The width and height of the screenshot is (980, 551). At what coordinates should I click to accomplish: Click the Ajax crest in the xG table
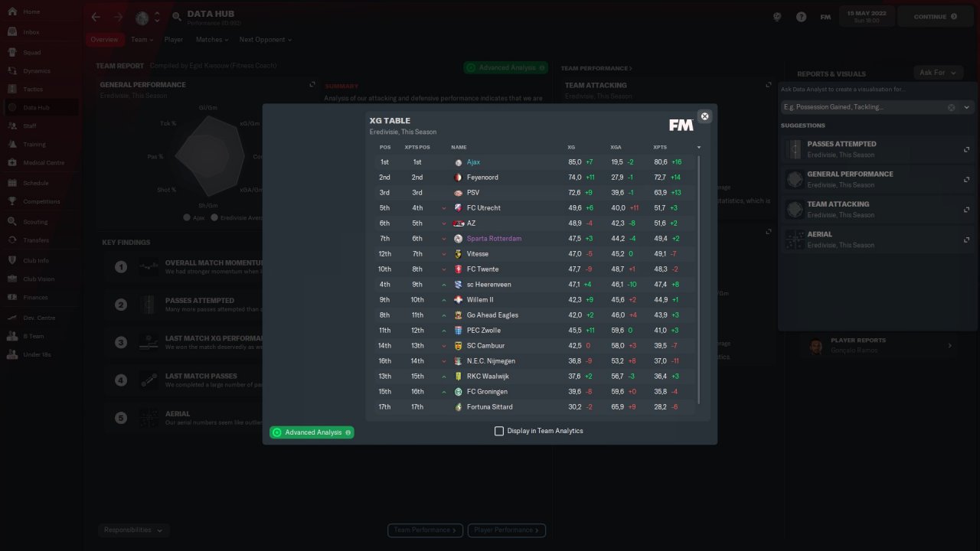tap(458, 162)
